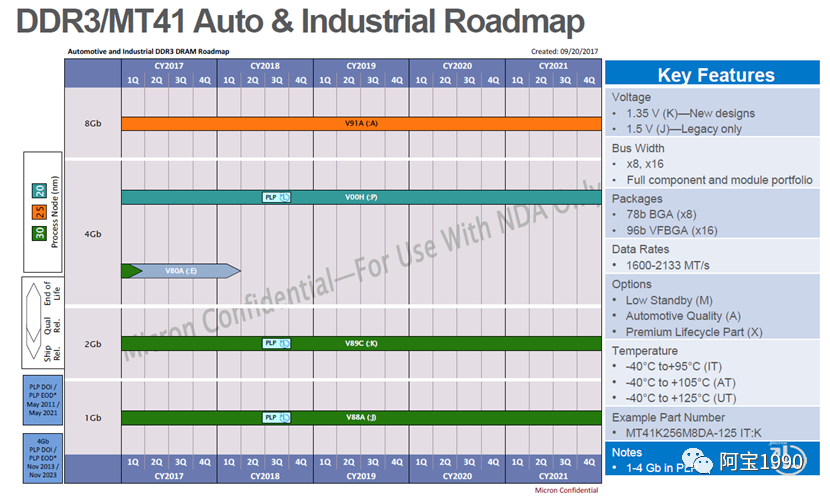This screenshot has width=830, height=498.
Task: Click the '-40°C to +105°C (AT)' bullet
Action: (x=680, y=383)
